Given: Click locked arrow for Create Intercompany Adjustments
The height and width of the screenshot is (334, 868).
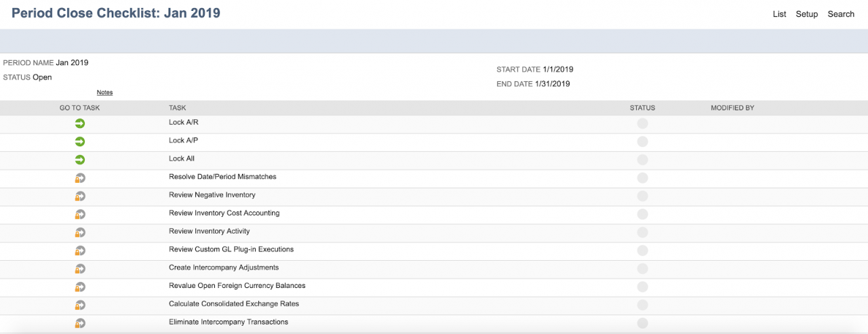Looking at the screenshot, I should 80,268.
